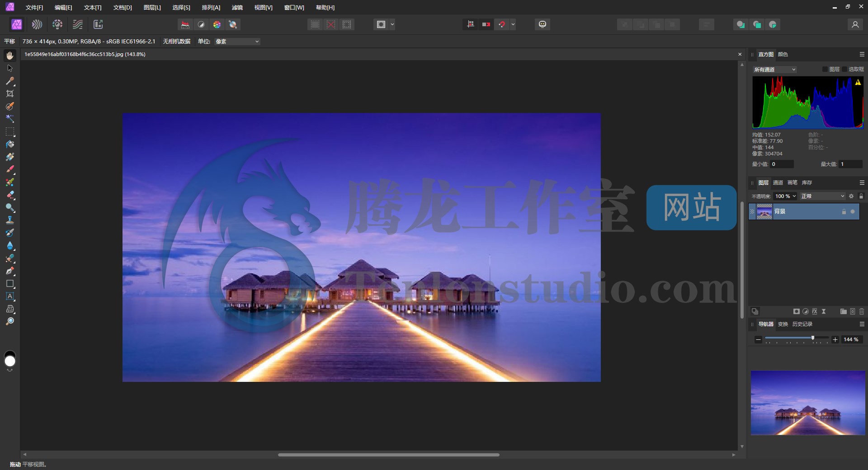Screen dimensions: 868x470
Task: Open the 正常 blend mode dropdown
Action: pos(822,196)
